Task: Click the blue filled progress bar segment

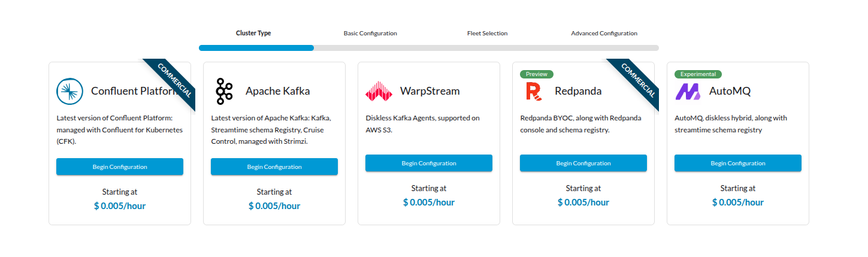Action: point(256,48)
